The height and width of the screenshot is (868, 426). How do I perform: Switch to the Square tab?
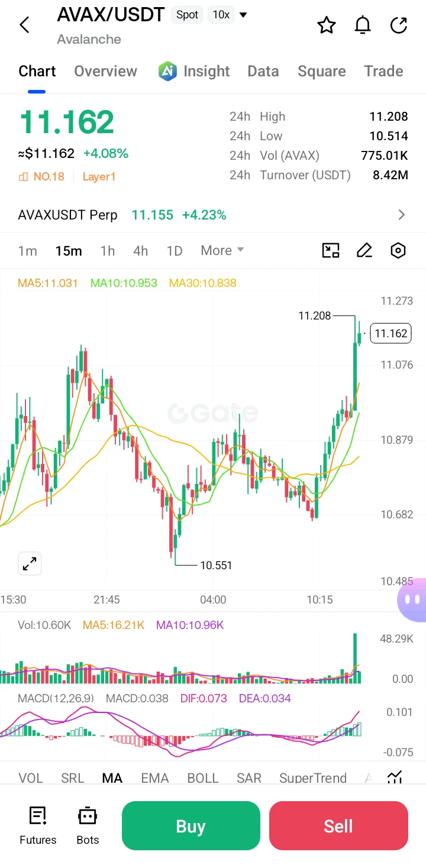[x=322, y=72]
